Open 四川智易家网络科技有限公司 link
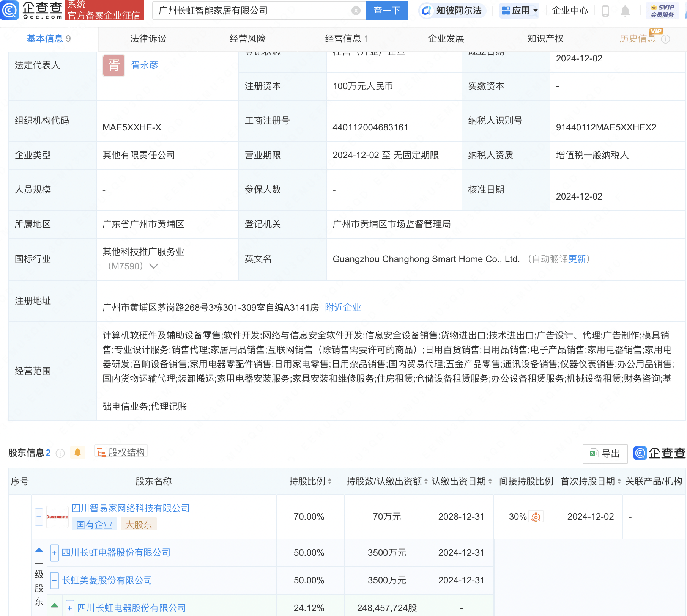Screen dimensions: 687x616 pos(131,508)
